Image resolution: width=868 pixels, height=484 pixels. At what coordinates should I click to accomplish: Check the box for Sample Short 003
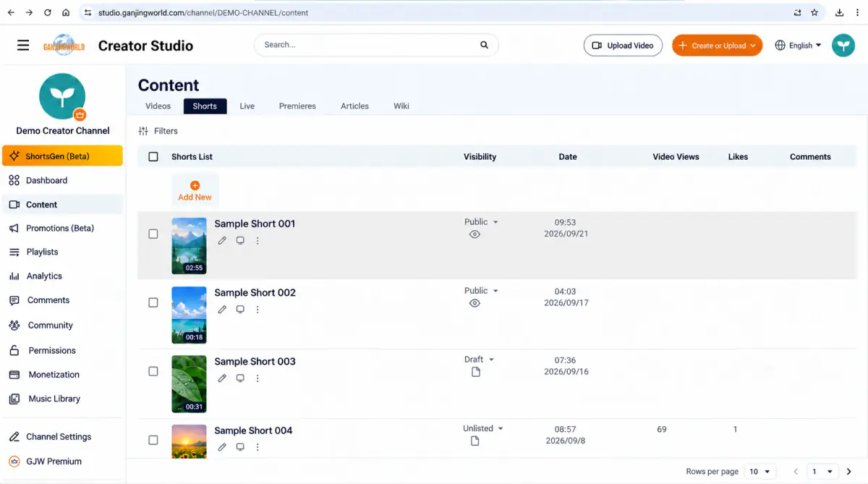(153, 371)
